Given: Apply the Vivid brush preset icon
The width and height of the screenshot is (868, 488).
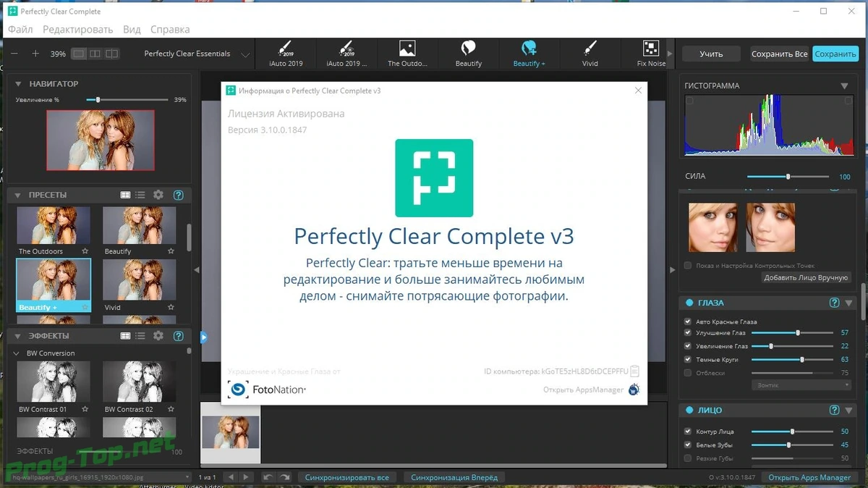Looking at the screenshot, I should pos(590,54).
